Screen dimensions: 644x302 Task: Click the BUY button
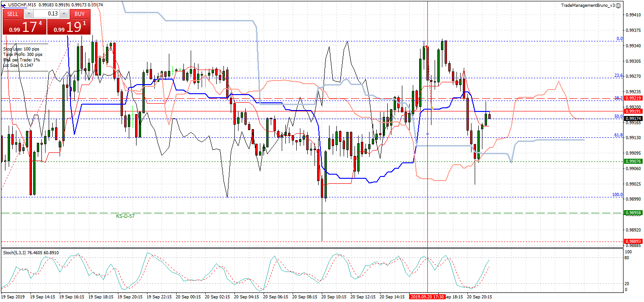[80, 14]
